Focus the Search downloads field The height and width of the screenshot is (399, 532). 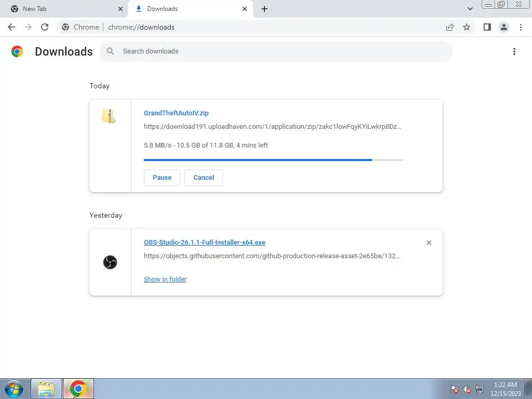pos(276,51)
